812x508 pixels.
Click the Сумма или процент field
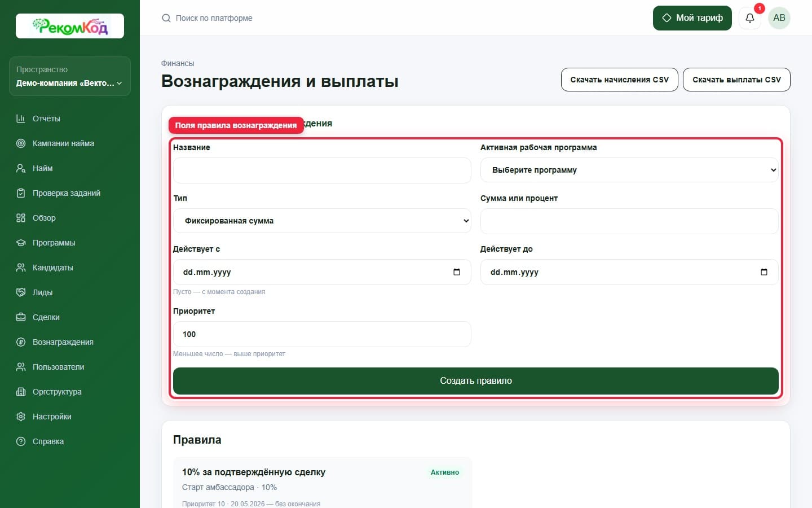click(629, 221)
